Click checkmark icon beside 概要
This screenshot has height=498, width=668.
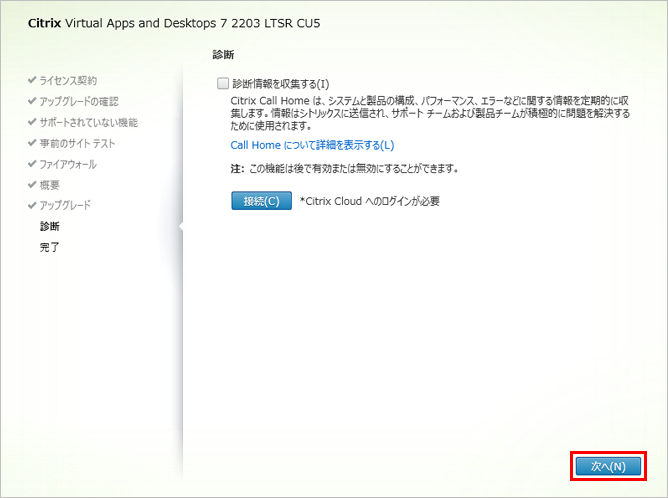[x=32, y=184]
